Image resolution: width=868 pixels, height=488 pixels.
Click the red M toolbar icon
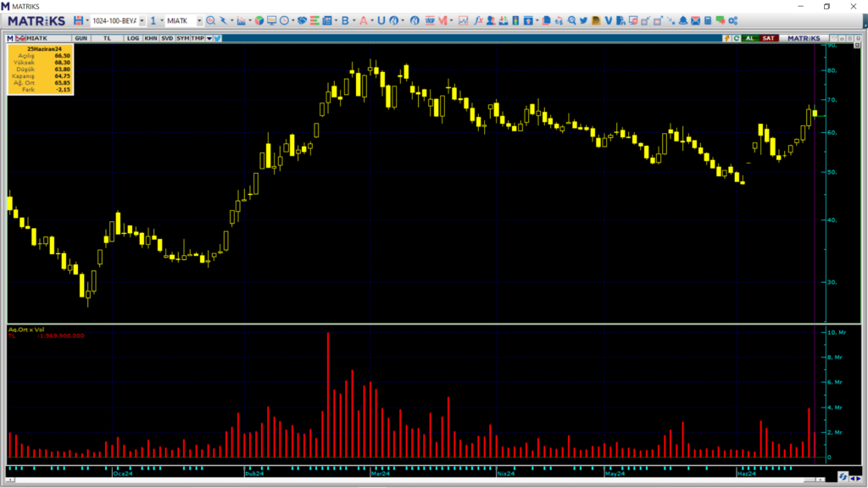click(x=442, y=20)
